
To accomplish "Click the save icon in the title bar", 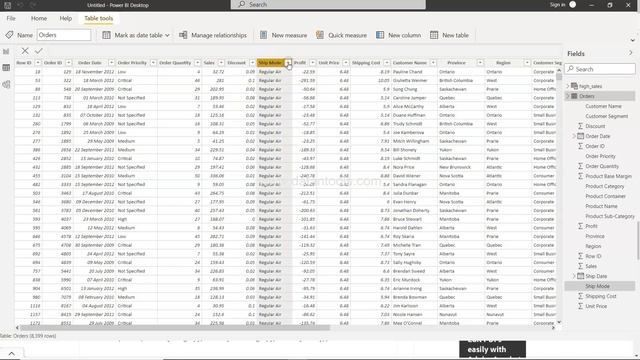I will pyautogui.click(x=7, y=5).
